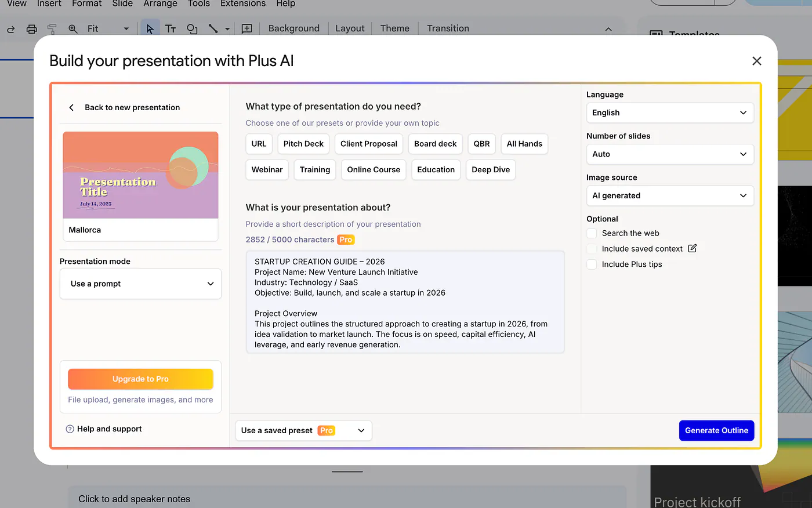
Task: Choose the Webinar preset
Action: 267,170
